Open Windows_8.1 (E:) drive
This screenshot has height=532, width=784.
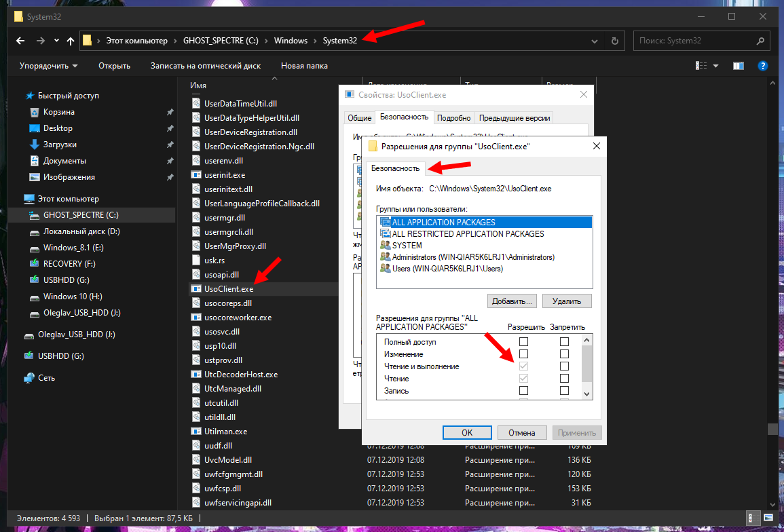tap(73, 248)
